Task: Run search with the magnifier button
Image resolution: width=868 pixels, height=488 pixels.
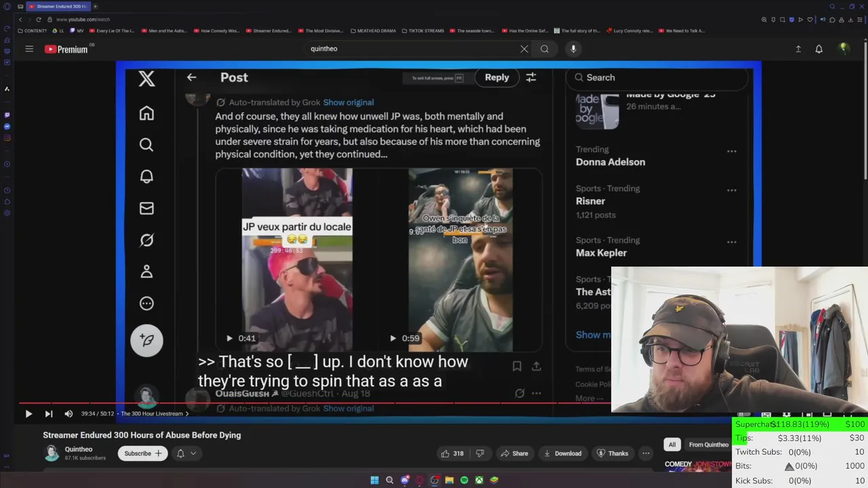Action: tap(545, 49)
